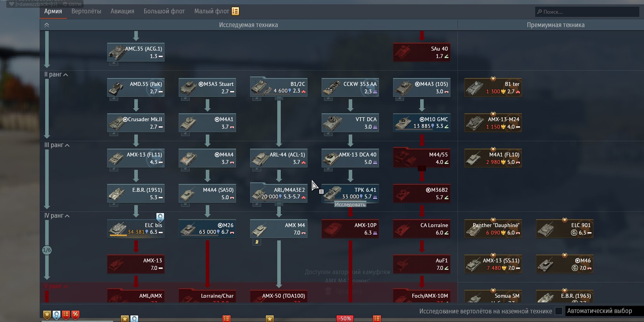Switch to the Большой флот tab
Screen dimensions: 644x322
164,11
